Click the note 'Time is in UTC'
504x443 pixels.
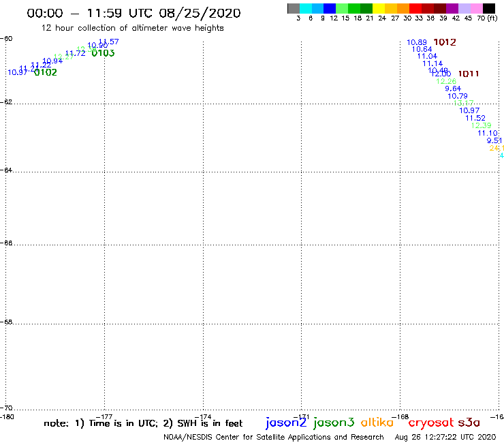coord(123,423)
